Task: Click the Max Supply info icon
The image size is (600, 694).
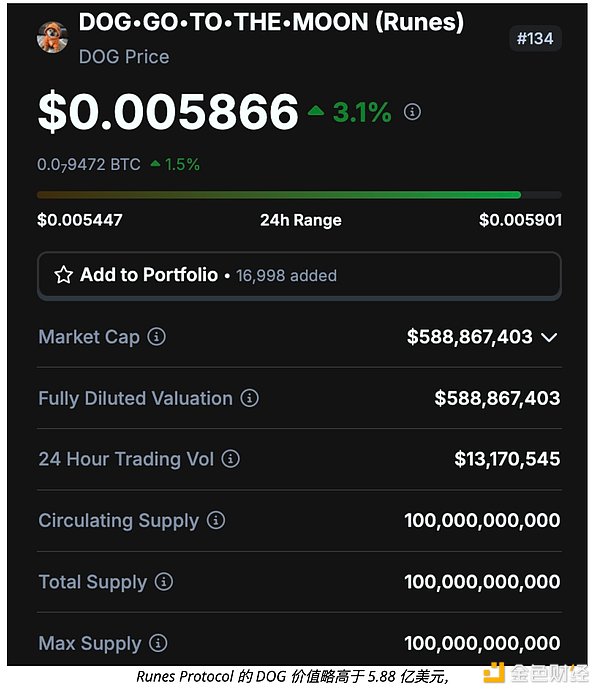Action: [x=158, y=643]
